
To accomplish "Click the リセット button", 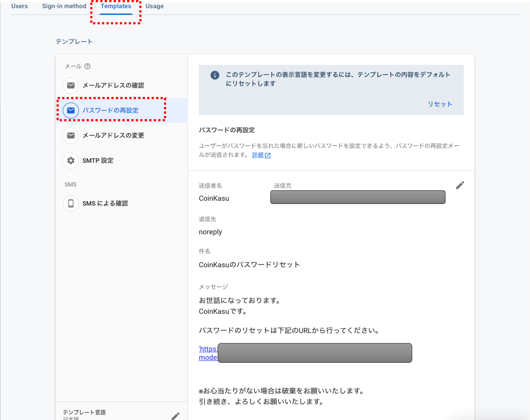I will (440, 104).
